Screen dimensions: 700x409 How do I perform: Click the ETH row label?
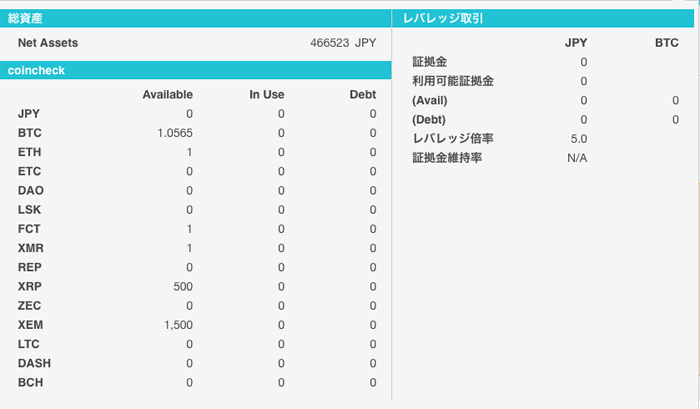click(29, 152)
